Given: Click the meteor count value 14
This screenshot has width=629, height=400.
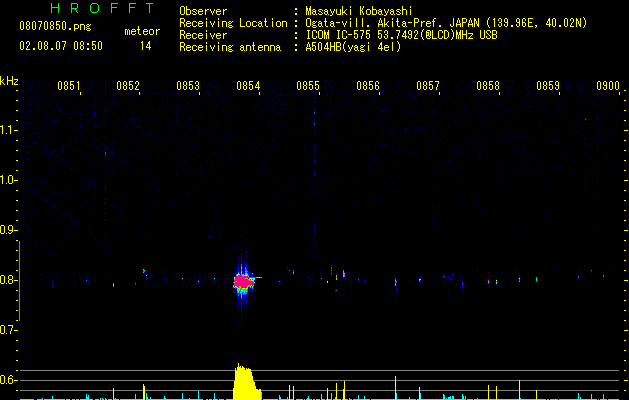Looking at the screenshot, I should pyautogui.click(x=146, y=46).
